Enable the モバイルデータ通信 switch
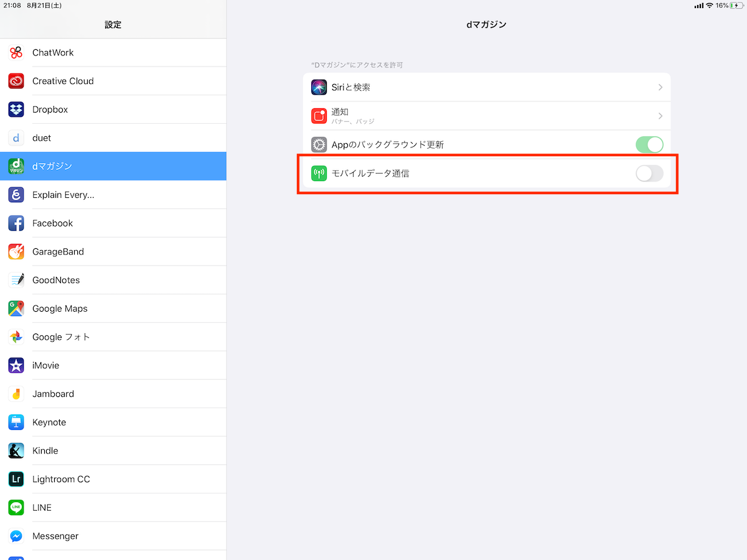 pos(649,173)
